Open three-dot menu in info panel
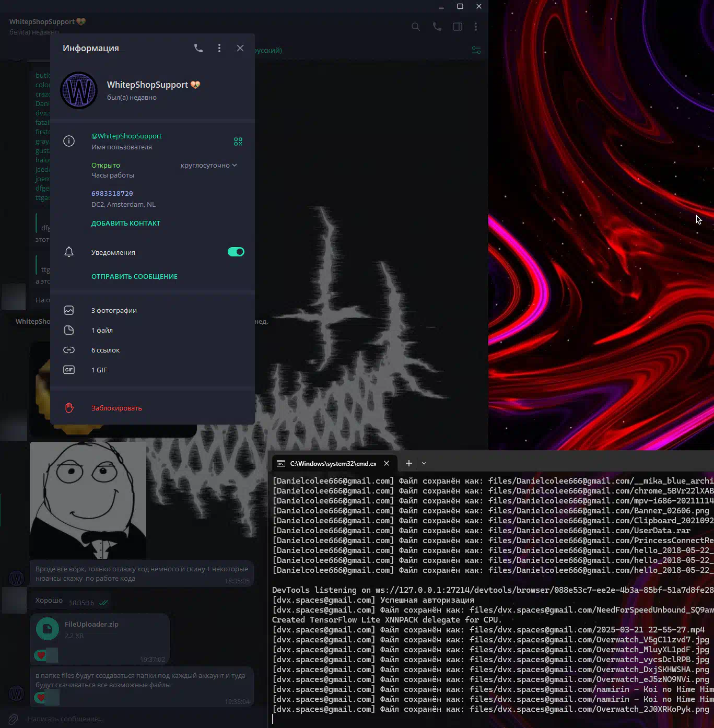This screenshot has height=728, width=714. point(219,48)
